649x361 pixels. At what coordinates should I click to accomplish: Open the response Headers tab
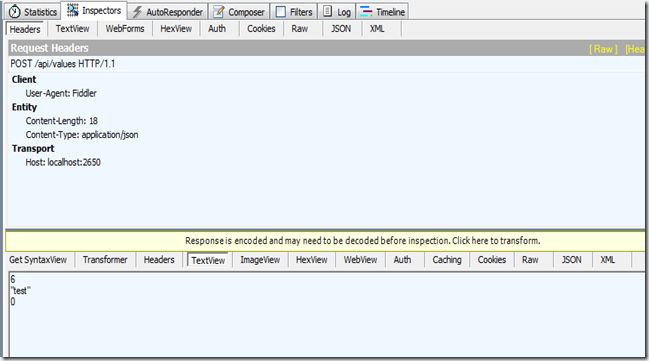[159, 260]
